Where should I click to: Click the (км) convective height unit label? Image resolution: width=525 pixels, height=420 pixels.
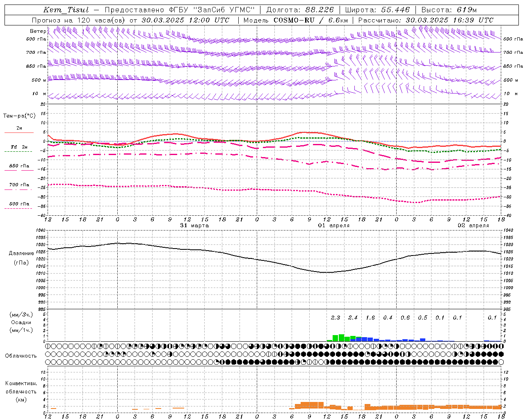click(x=21, y=399)
